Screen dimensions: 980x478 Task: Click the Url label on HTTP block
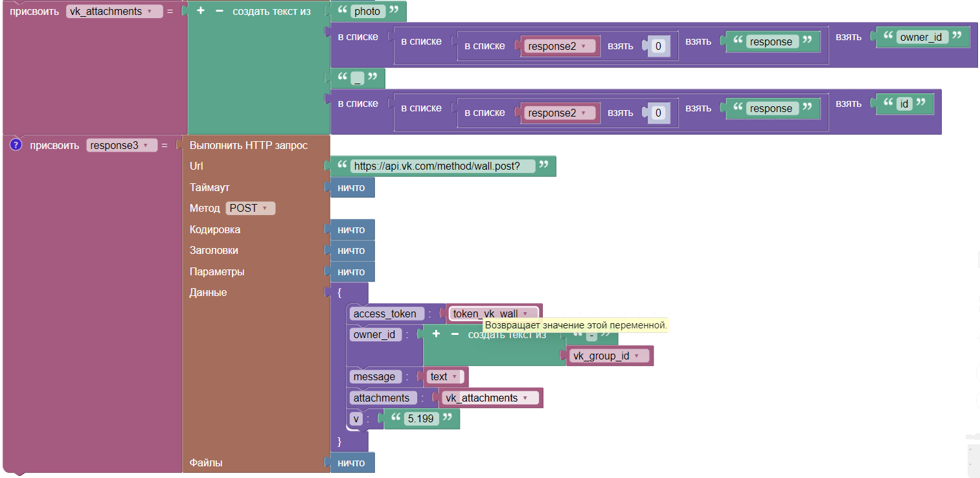pyautogui.click(x=196, y=166)
